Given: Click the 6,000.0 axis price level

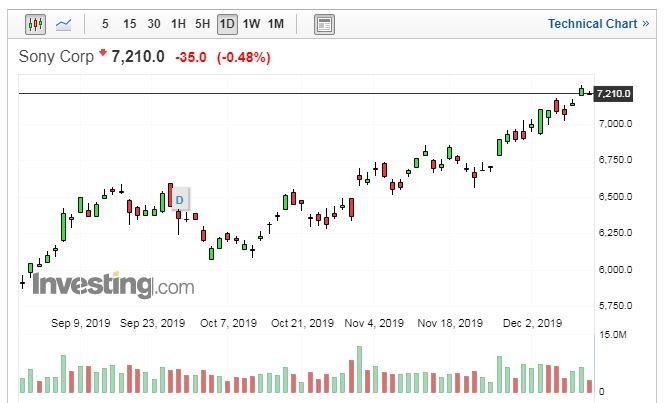Looking at the screenshot, I should pyautogui.click(x=615, y=269).
